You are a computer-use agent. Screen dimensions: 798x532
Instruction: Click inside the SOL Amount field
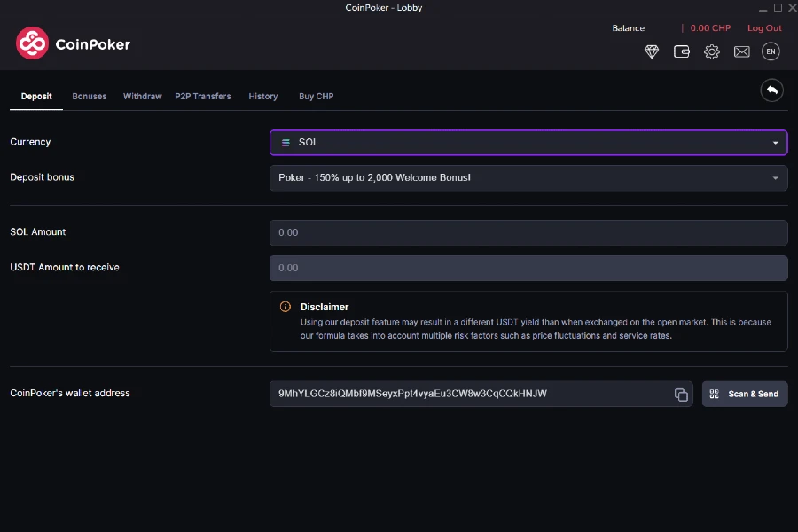coord(528,232)
